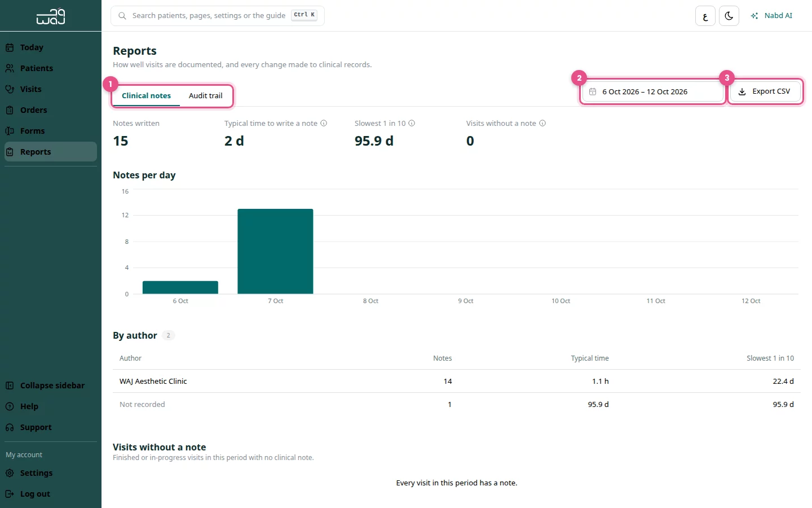
Task: Focus the search patients and pages field
Action: pyautogui.click(x=218, y=16)
